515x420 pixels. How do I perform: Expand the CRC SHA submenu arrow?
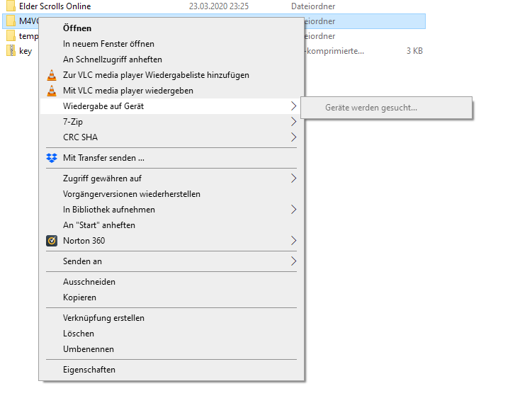click(294, 137)
